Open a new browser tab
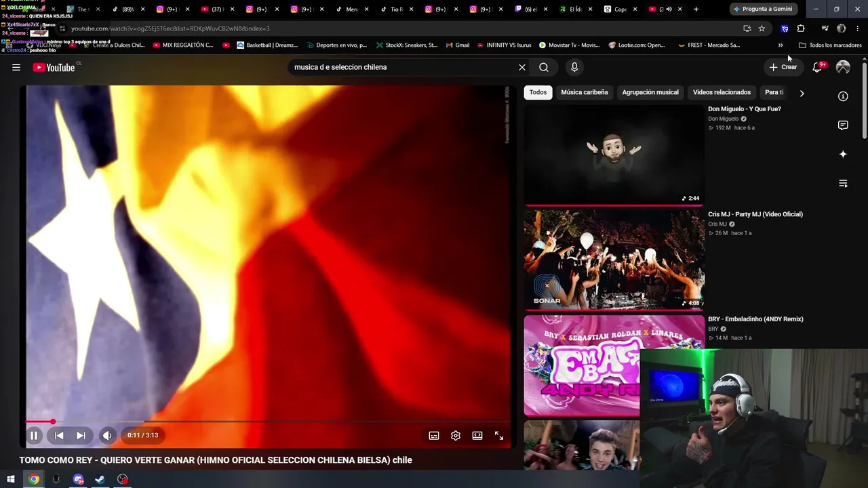The image size is (868, 488). pyautogui.click(x=696, y=9)
